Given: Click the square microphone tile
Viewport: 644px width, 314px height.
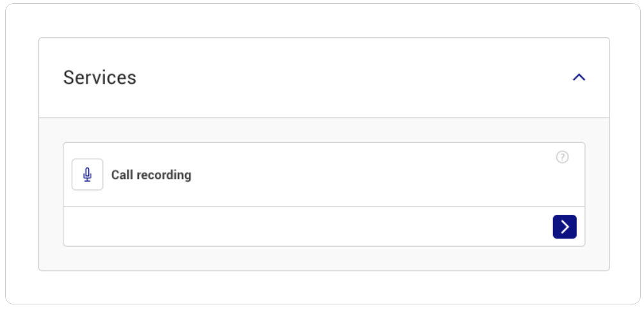Looking at the screenshot, I should [87, 175].
